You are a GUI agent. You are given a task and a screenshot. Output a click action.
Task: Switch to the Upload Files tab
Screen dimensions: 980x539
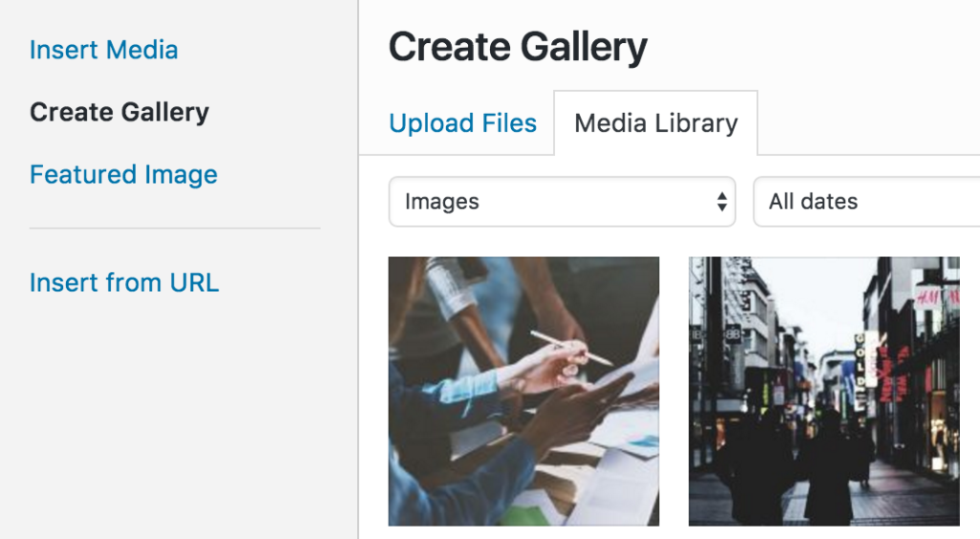point(462,124)
